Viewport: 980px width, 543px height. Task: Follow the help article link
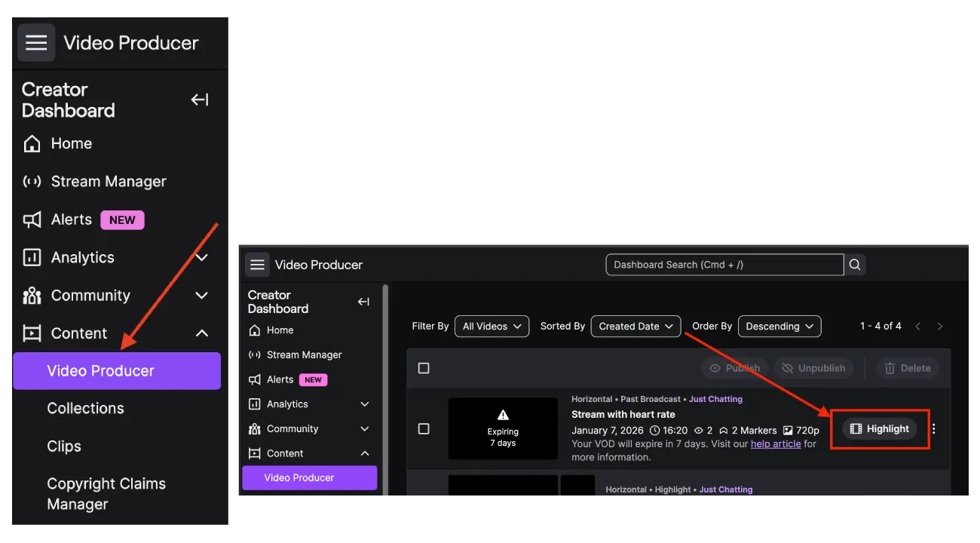(776, 444)
